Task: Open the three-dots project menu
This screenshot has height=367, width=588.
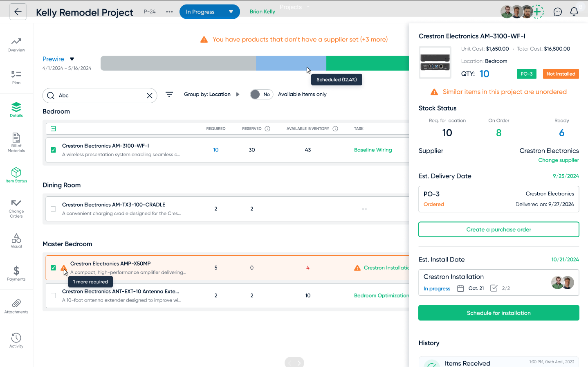Action: point(169,12)
